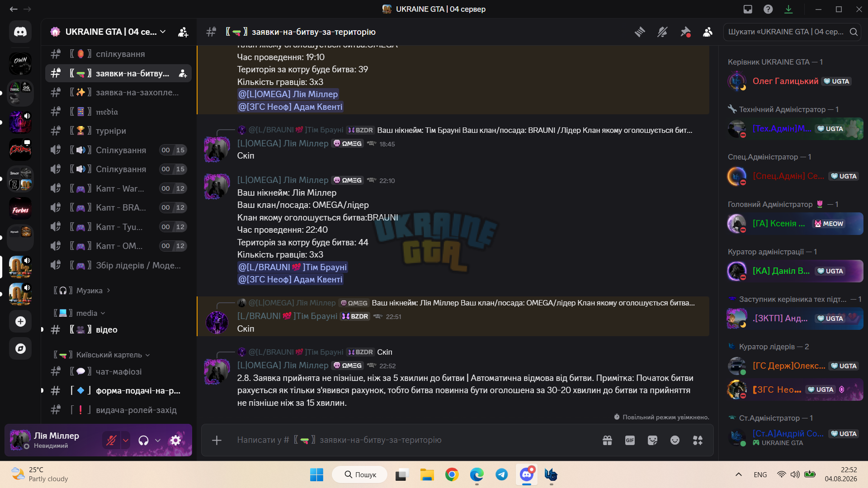Open member [КА] Даніл profile

click(795, 271)
